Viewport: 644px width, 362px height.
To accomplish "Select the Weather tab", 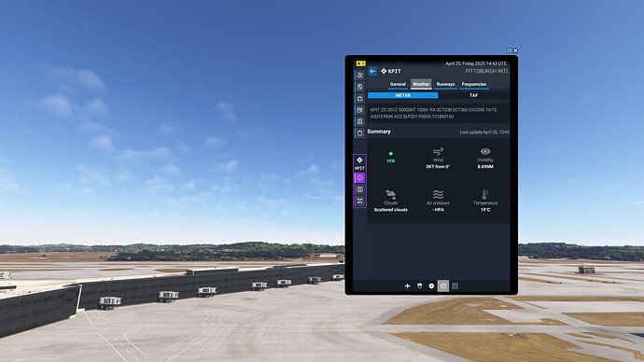I will [421, 84].
